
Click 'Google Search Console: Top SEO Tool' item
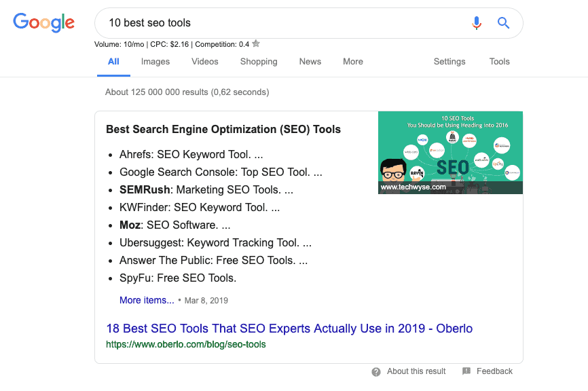(221, 172)
